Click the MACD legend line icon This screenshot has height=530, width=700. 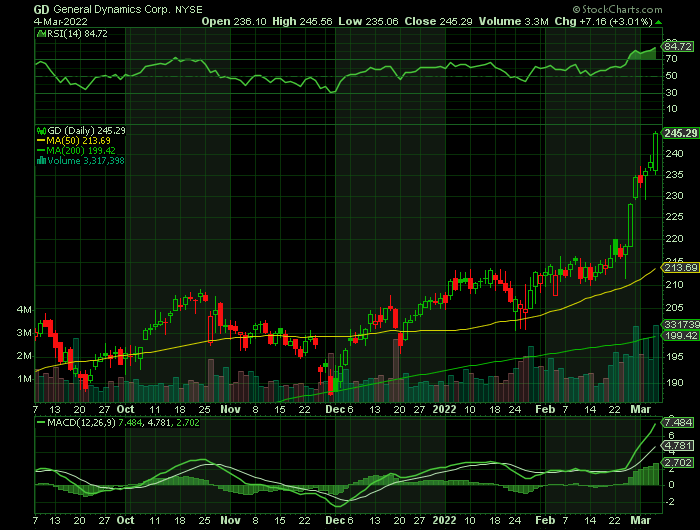pos(41,422)
